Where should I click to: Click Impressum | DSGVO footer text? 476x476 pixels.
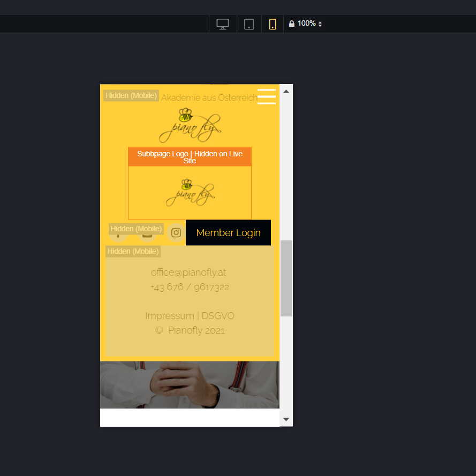pos(190,316)
